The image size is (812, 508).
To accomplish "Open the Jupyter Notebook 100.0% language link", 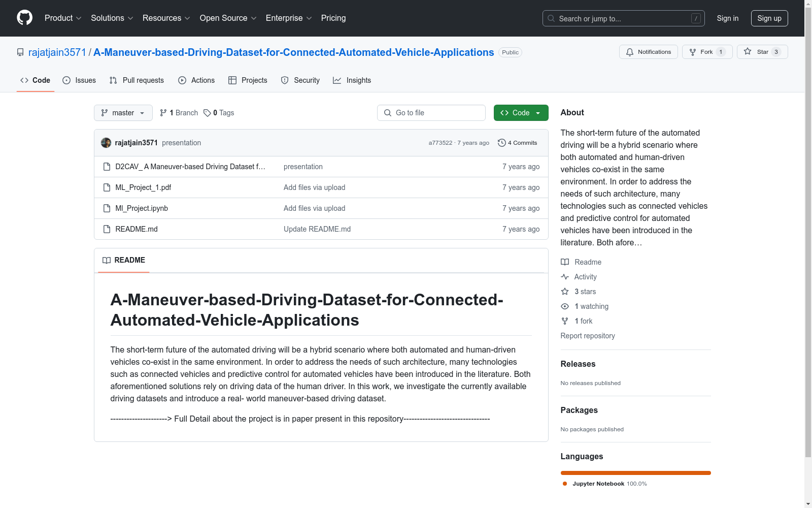I will 605,484.
